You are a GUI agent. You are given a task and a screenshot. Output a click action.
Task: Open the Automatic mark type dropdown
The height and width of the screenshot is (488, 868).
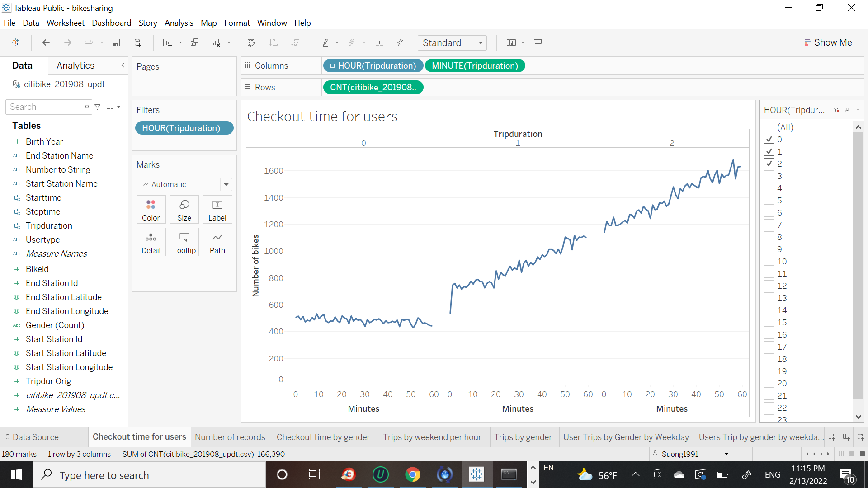(x=226, y=184)
